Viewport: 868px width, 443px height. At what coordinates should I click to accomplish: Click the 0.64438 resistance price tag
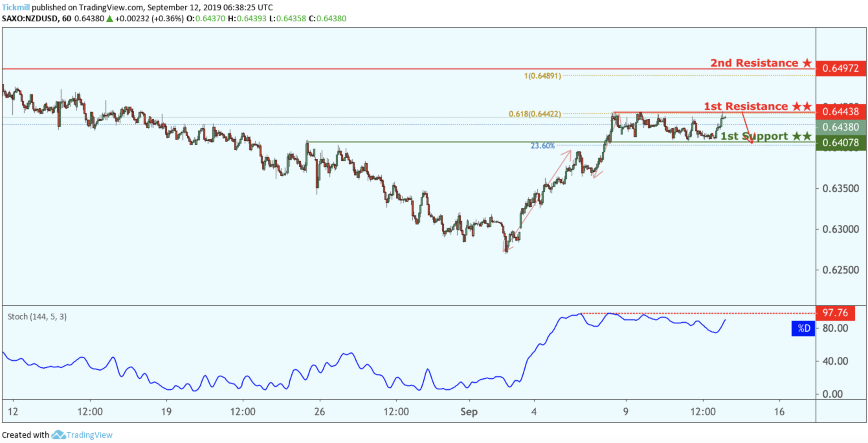click(840, 112)
